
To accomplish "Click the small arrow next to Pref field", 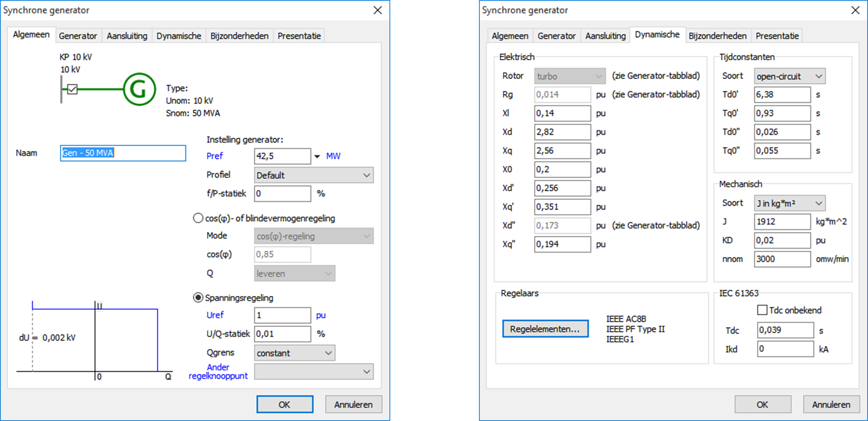I will pyautogui.click(x=317, y=156).
